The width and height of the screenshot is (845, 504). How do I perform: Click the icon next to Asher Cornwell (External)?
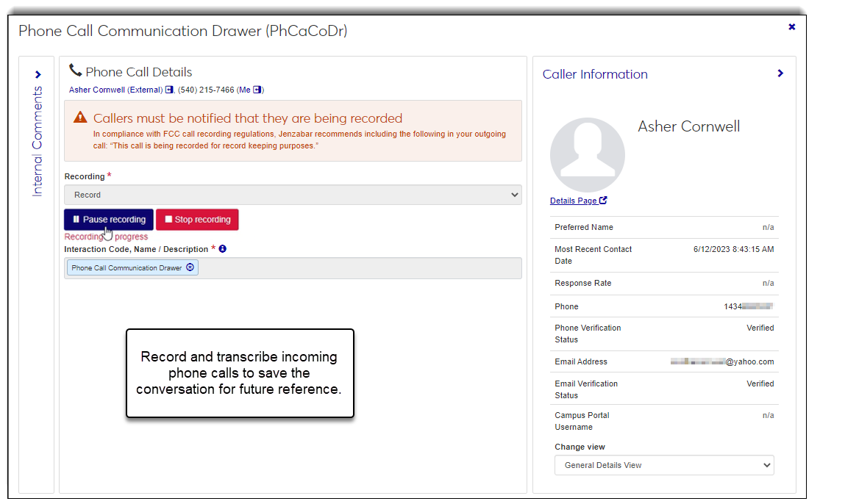[169, 90]
